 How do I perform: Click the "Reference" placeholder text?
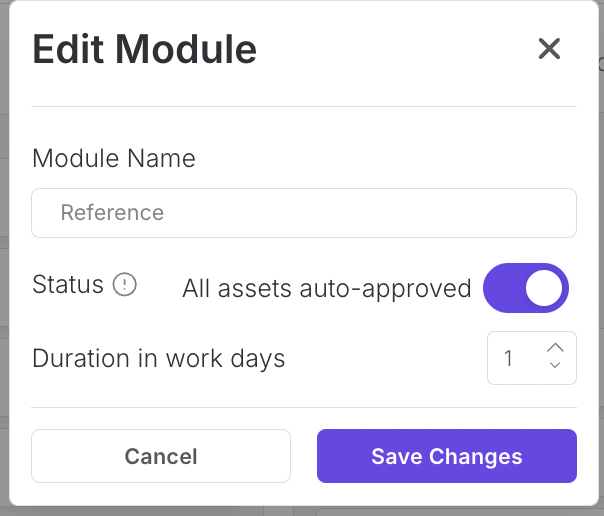(x=112, y=213)
